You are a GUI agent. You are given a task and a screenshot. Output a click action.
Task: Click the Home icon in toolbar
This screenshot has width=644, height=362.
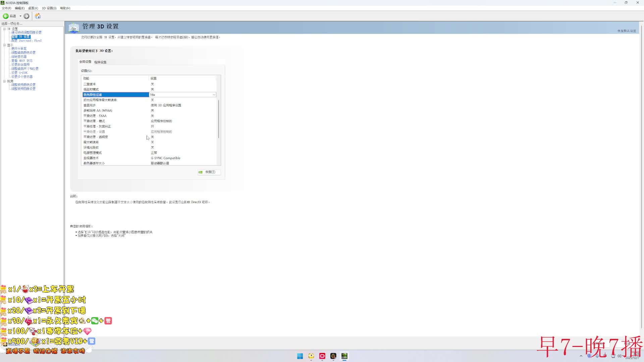pyautogui.click(x=38, y=16)
